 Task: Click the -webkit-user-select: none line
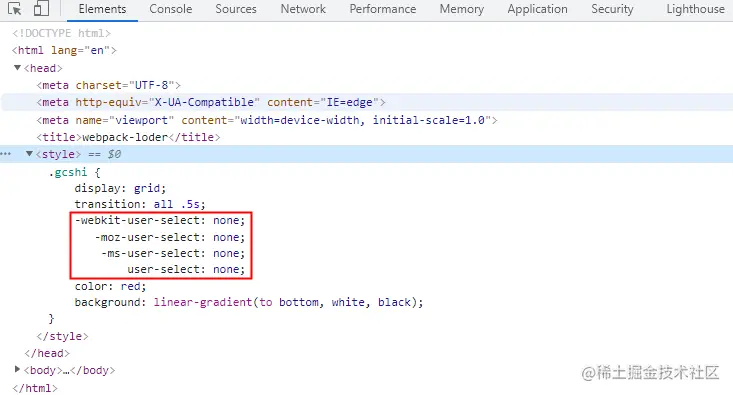click(x=160, y=220)
